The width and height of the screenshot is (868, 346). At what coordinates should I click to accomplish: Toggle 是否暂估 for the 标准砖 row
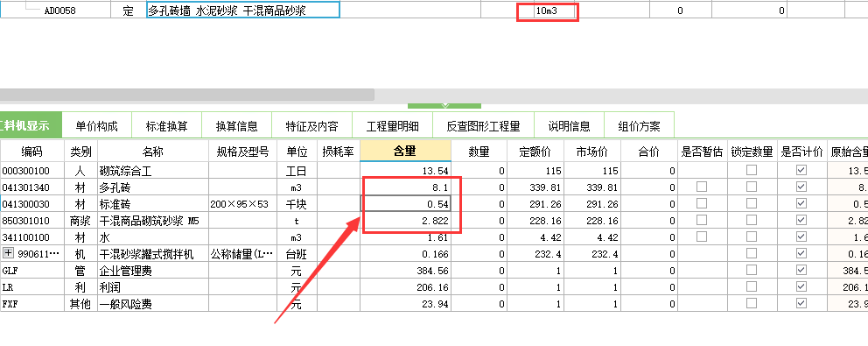click(702, 204)
